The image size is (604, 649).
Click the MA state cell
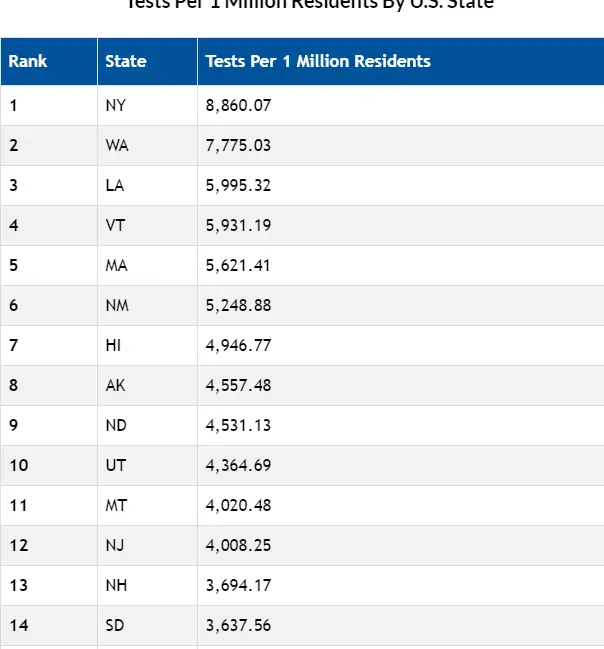click(x=117, y=265)
